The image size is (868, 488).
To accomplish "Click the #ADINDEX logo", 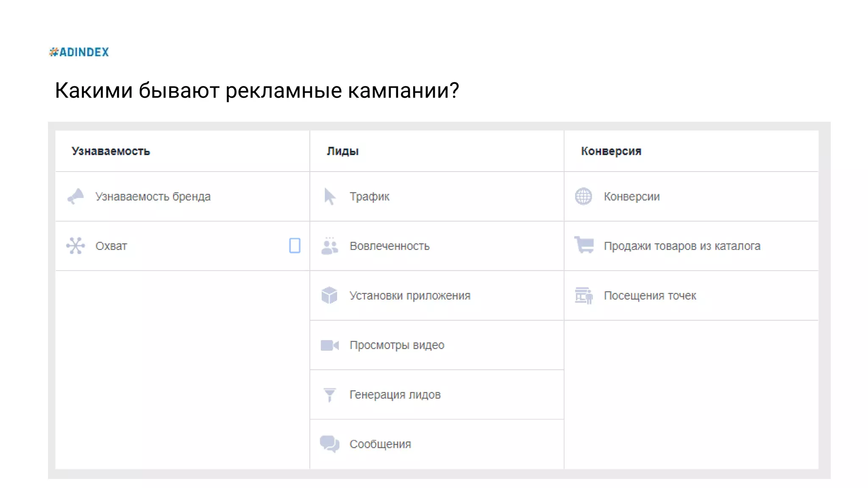I will pos(79,52).
